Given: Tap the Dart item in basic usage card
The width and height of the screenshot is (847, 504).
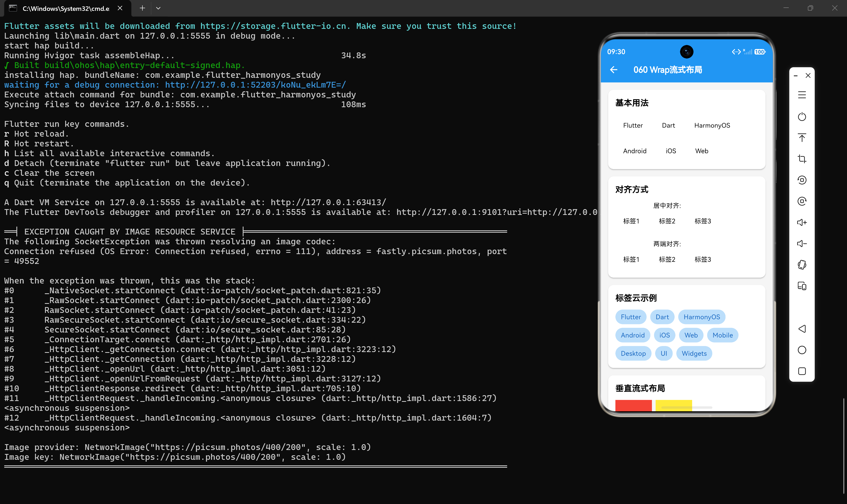Looking at the screenshot, I should click(x=668, y=125).
